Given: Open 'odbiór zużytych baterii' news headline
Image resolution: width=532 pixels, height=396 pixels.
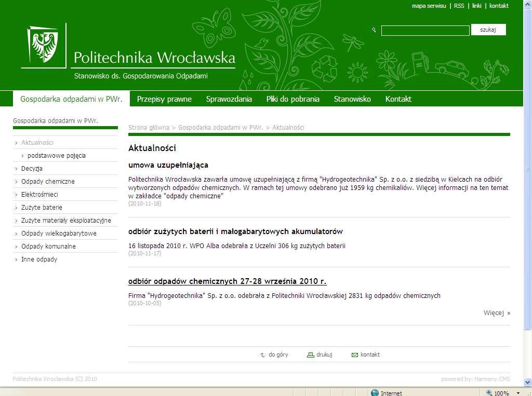Looking at the screenshot, I should tap(235, 231).
